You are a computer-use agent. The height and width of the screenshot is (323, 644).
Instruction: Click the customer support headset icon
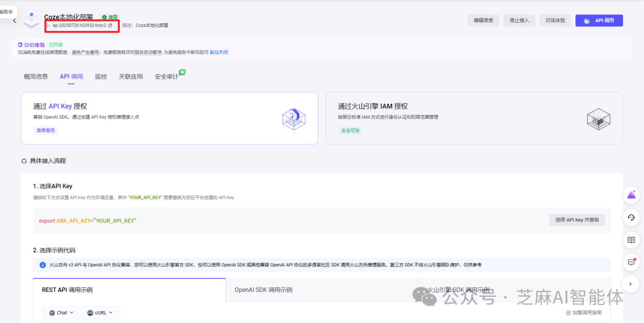tap(631, 217)
